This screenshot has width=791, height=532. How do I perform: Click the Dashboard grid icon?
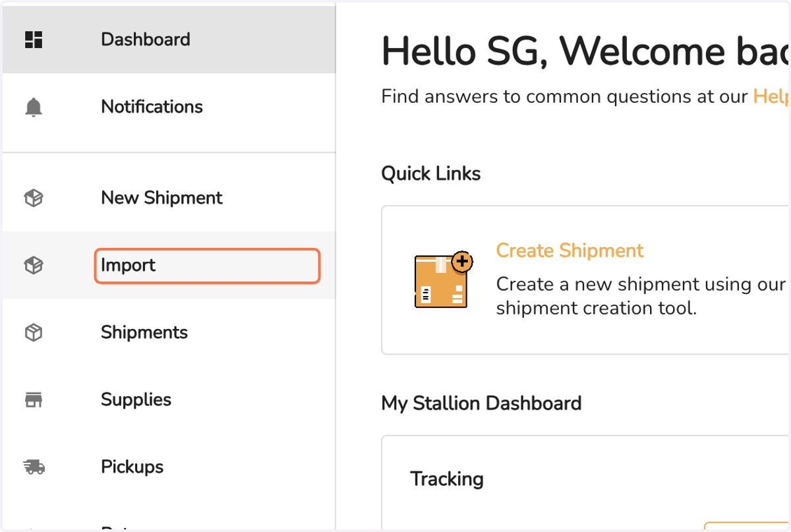pyautogui.click(x=34, y=40)
